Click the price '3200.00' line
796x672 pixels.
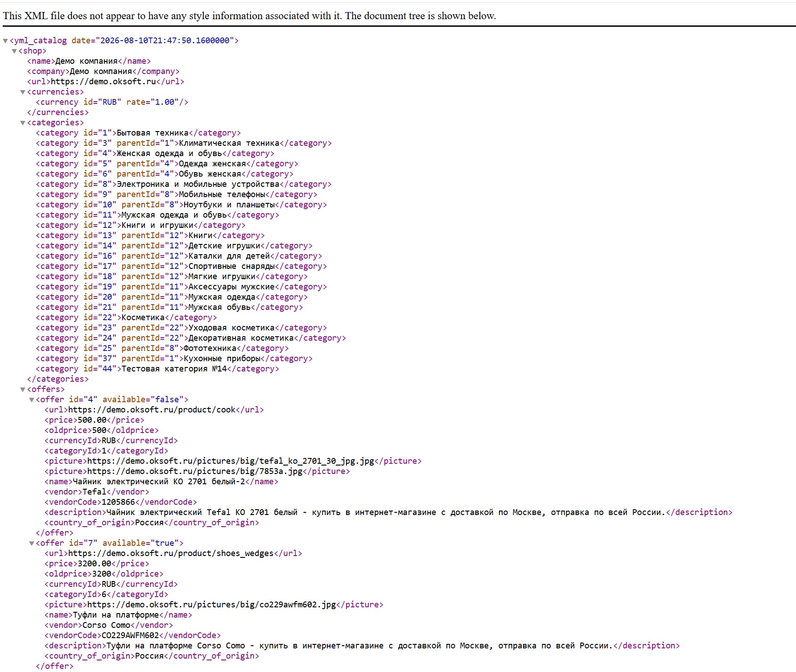(x=97, y=564)
